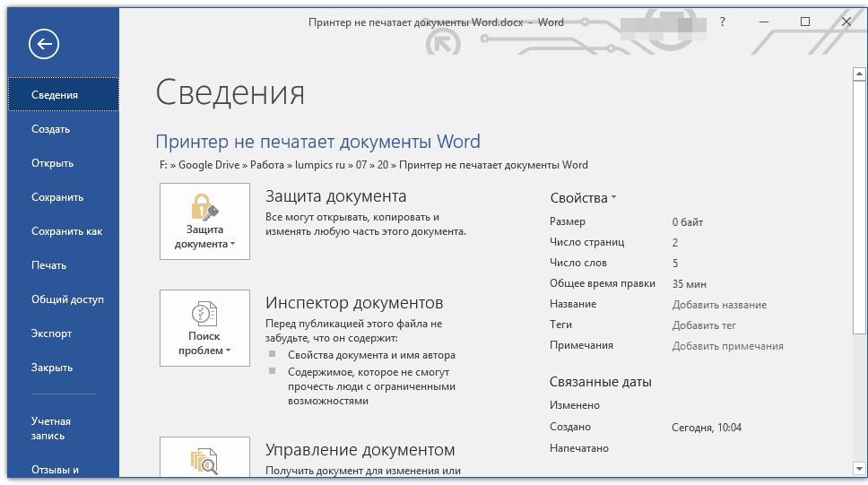Image resolution: width=868 pixels, height=485 pixels.
Task: Open the Поиск проблем dropdown button
Action: click(204, 328)
